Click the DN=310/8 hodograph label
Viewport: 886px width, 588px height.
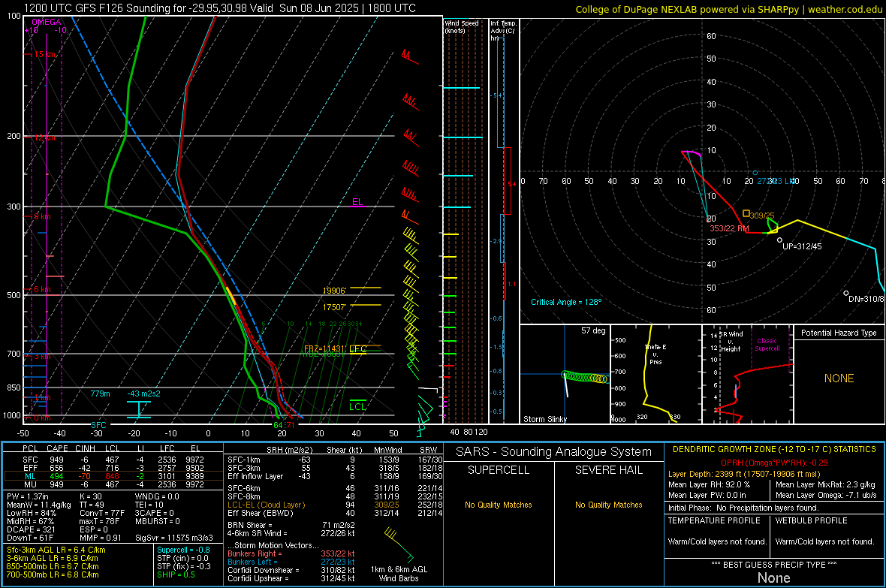point(866,299)
